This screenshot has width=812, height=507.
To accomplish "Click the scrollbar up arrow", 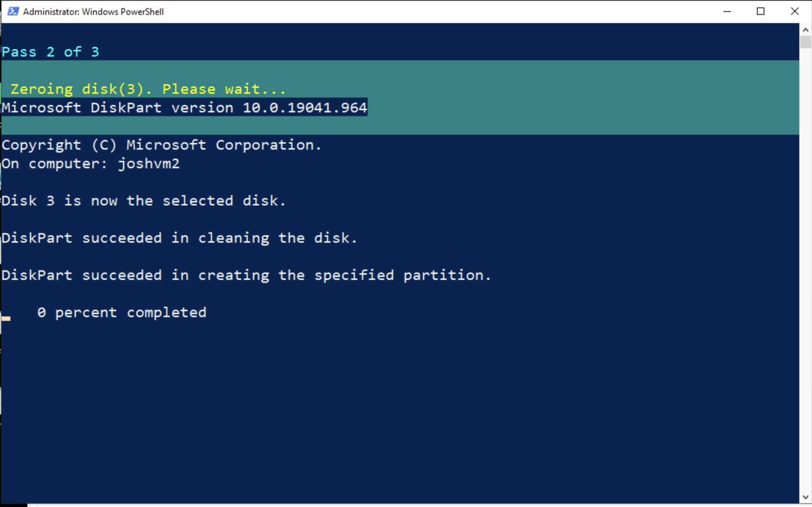I will tap(806, 30).
